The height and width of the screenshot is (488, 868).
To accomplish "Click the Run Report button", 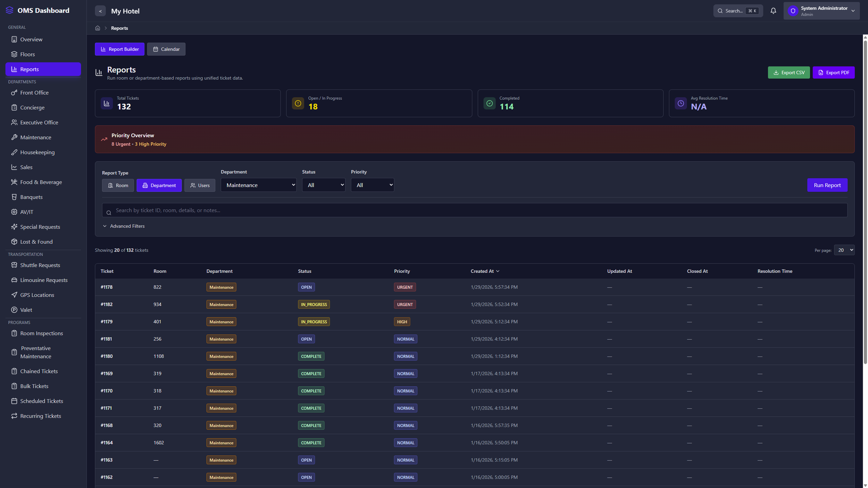I will (x=827, y=185).
